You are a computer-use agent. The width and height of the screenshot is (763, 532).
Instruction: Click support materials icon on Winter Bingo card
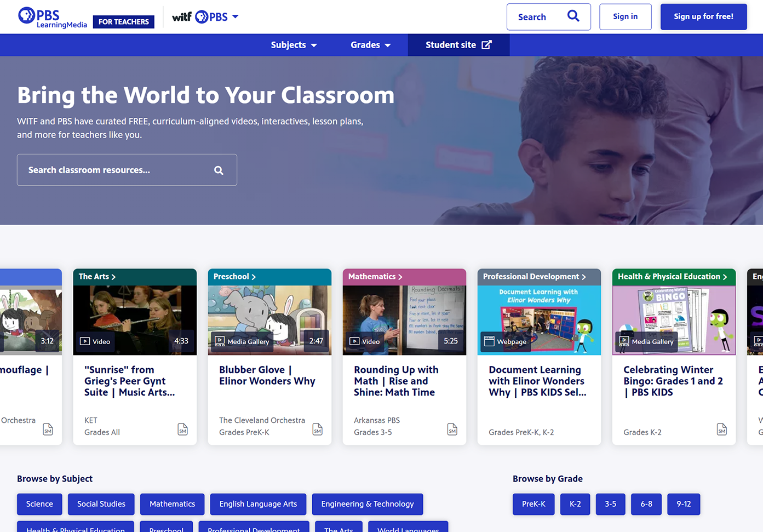(x=721, y=429)
